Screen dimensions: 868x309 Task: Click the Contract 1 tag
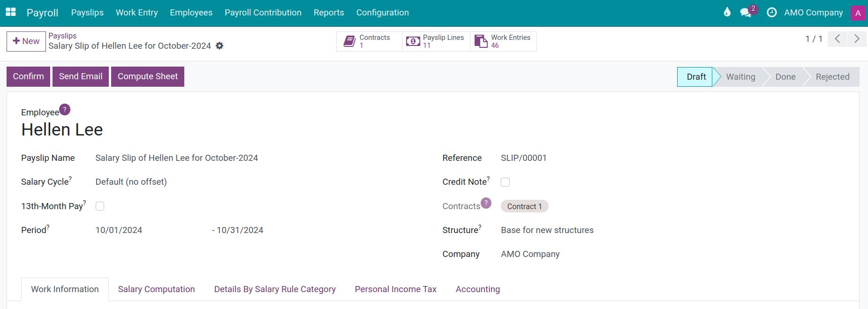(524, 206)
